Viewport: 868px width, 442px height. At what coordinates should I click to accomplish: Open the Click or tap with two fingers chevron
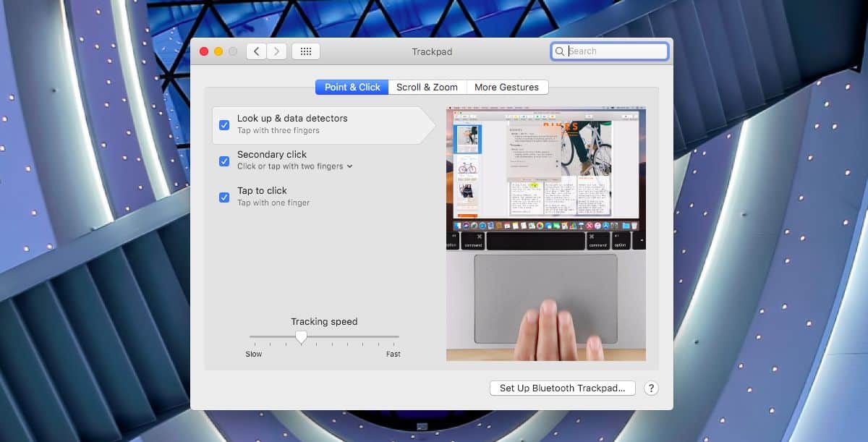(x=350, y=166)
